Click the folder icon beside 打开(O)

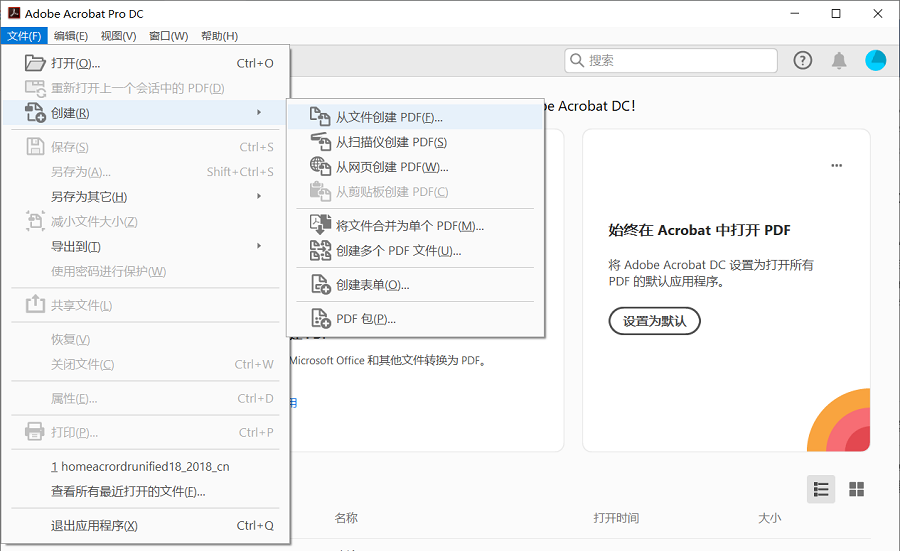point(35,63)
